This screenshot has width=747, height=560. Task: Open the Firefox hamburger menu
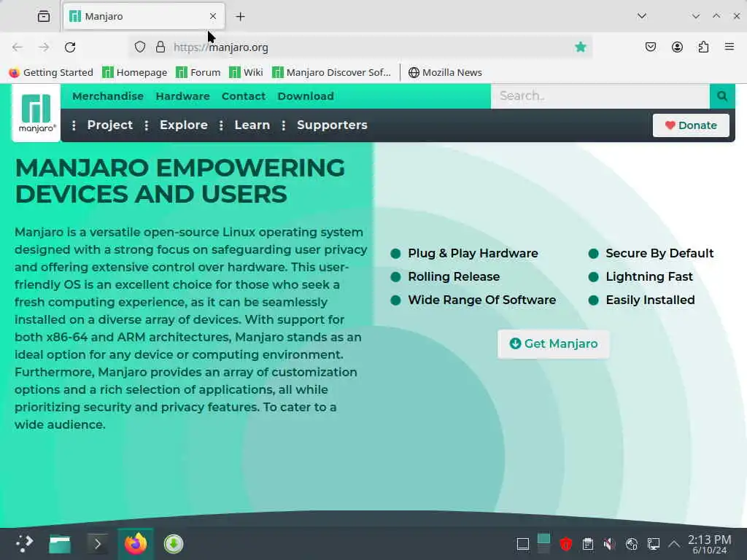click(x=729, y=47)
